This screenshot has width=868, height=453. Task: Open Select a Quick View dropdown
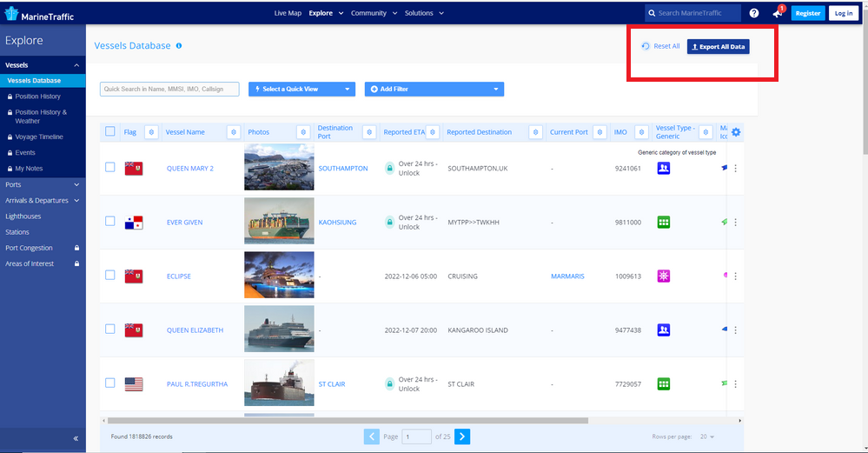301,90
